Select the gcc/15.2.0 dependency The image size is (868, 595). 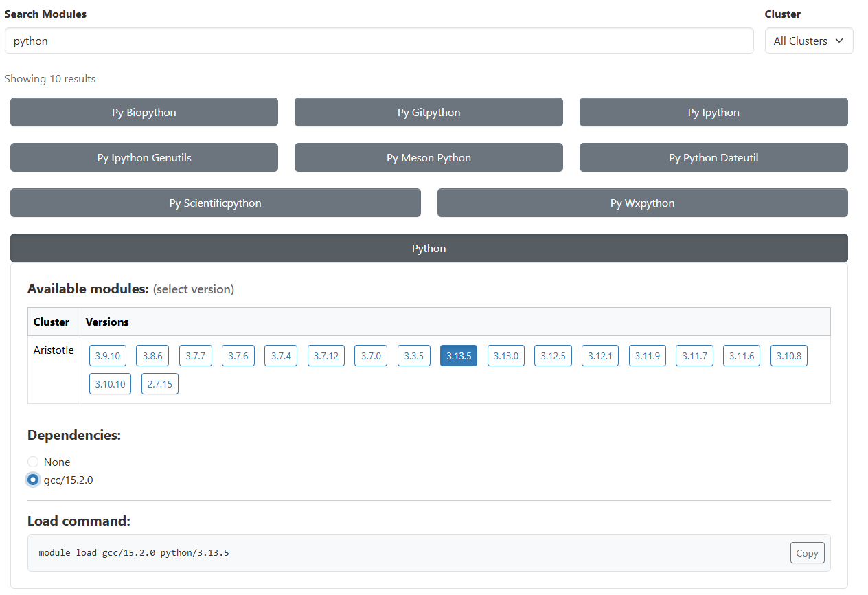[32, 480]
